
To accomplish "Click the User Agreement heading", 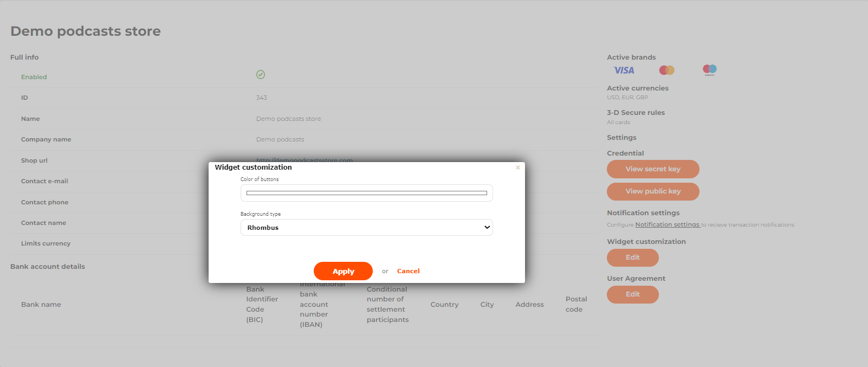I will point(636,279).
